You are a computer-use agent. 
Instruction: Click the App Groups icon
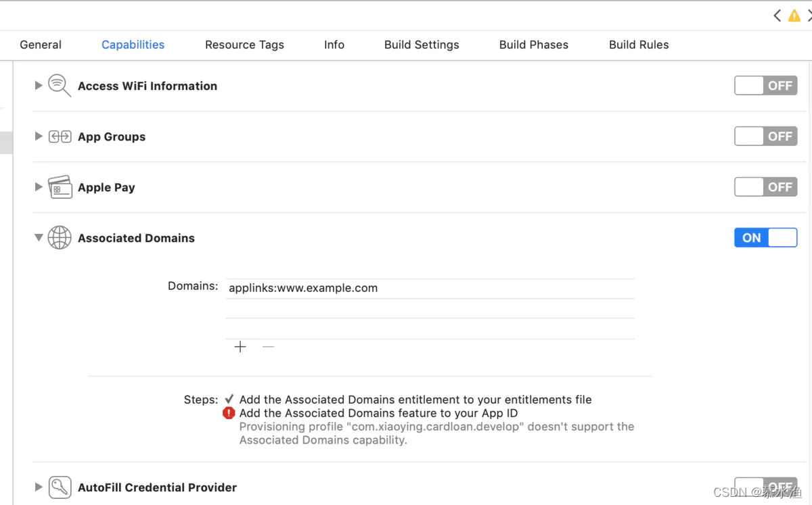point(60,137)
